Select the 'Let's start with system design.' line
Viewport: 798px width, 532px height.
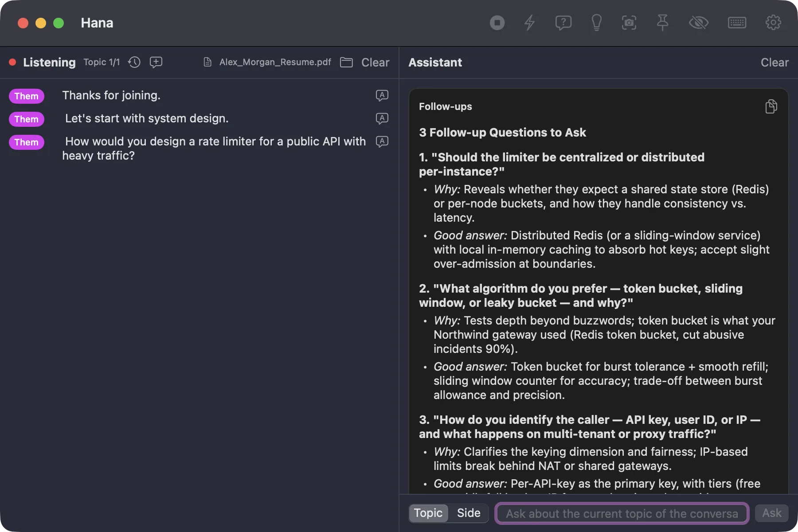[x=147, y=118]
